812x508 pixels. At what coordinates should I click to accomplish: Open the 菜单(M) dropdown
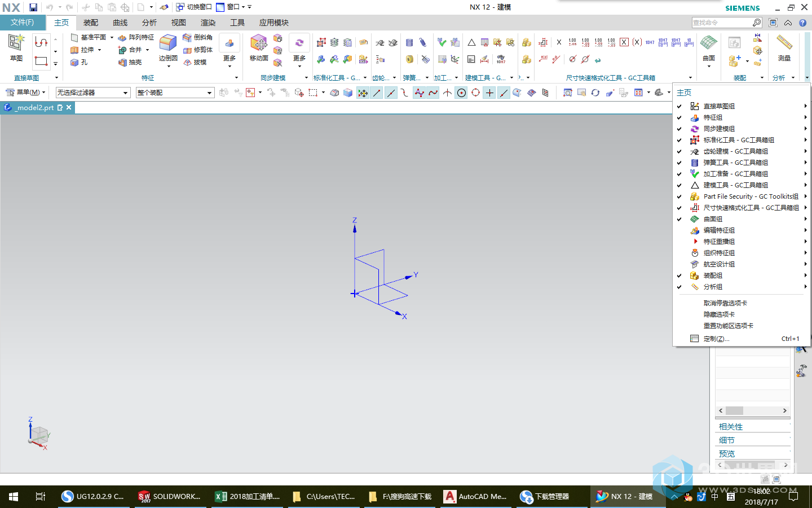point(25,93)
